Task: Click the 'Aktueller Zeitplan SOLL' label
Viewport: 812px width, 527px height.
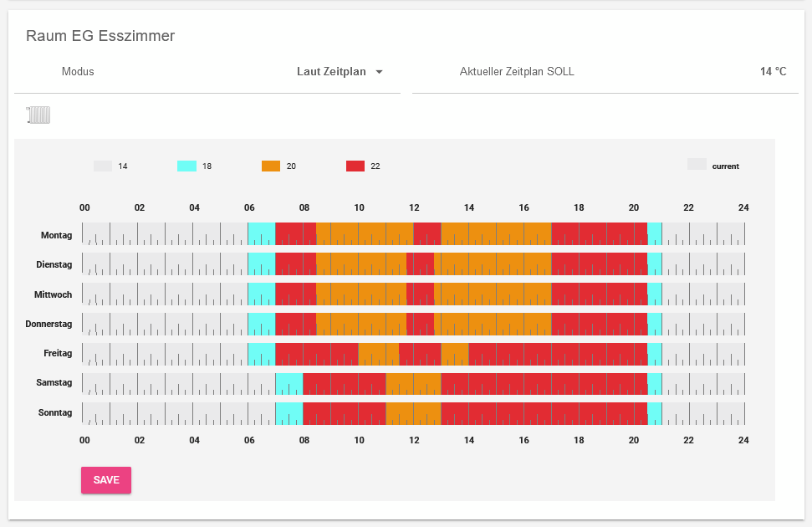Action: click(517, 72)
